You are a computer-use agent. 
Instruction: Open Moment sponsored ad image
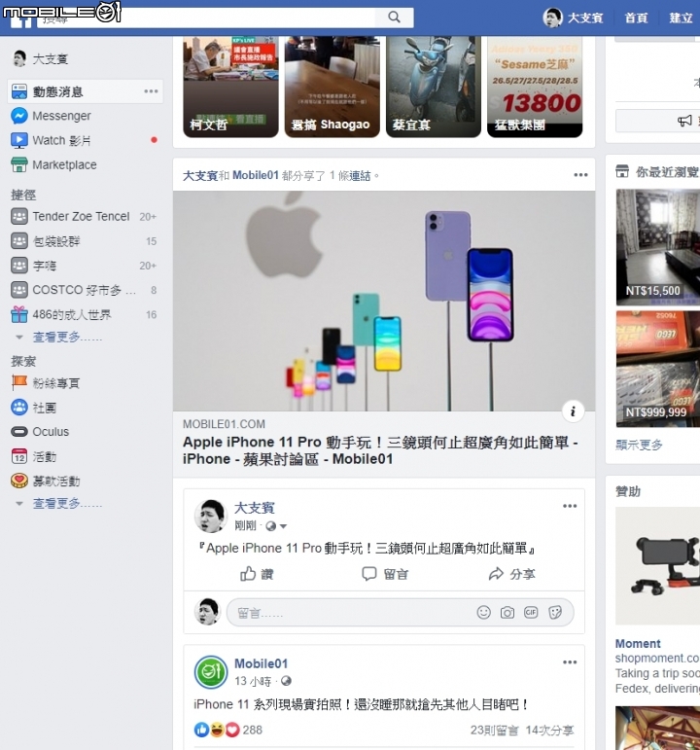pos(658,566)
